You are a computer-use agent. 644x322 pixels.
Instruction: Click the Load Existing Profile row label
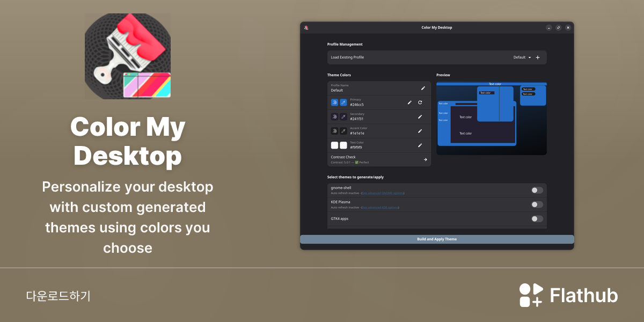point(348,57)
